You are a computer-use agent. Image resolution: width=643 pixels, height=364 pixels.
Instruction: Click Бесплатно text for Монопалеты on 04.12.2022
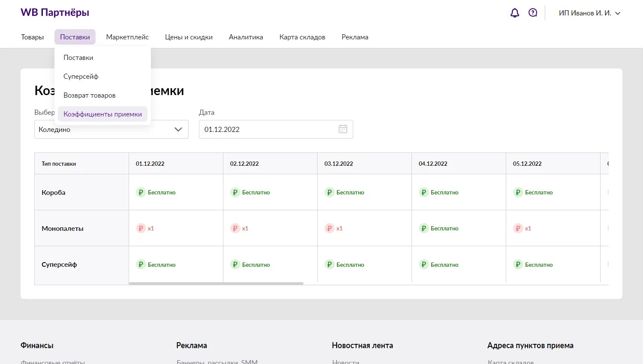445,228
